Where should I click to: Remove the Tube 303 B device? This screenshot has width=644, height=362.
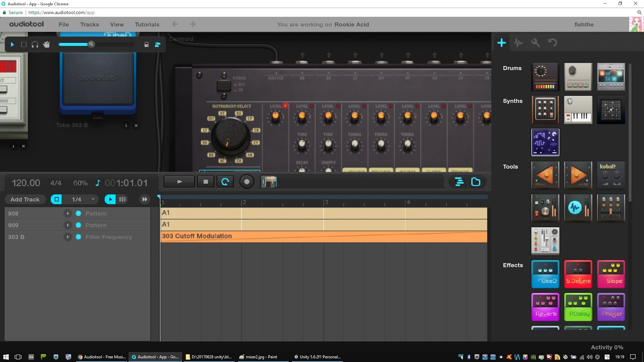pyautogui.click(x=136, y=125)
